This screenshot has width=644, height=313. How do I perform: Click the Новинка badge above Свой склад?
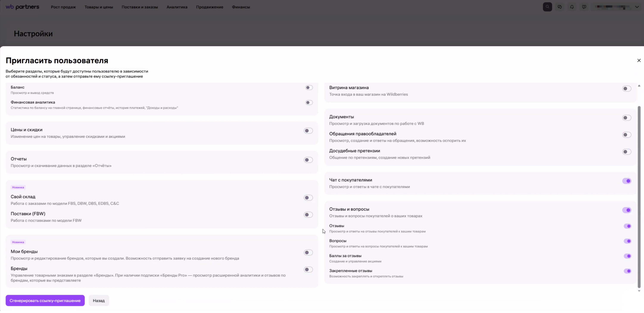pos(18,187)
